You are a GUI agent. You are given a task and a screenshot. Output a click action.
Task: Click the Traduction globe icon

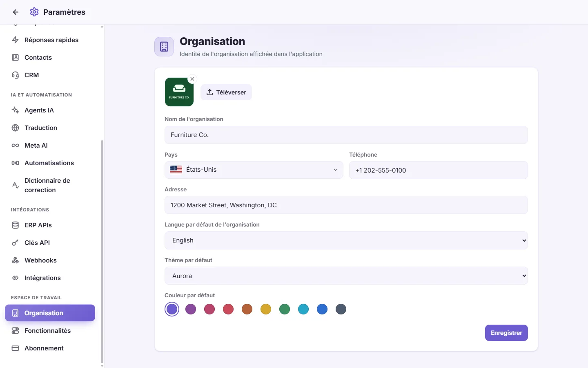tap(16, 128)
